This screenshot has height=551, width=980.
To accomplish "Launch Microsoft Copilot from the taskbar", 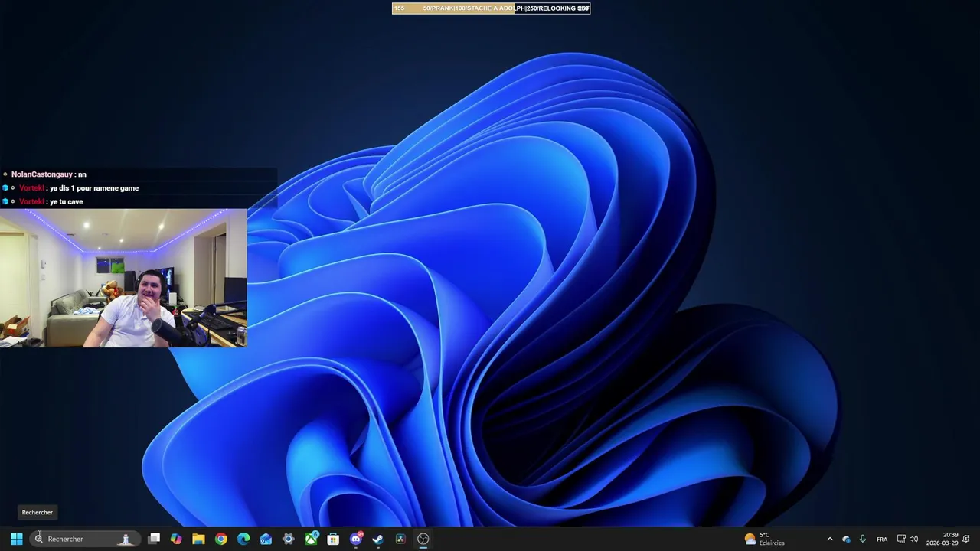I will click(176, 539).
